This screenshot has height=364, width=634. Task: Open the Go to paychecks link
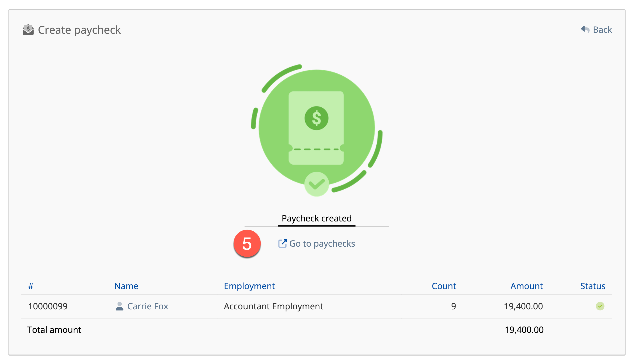[x=322, y=244]
